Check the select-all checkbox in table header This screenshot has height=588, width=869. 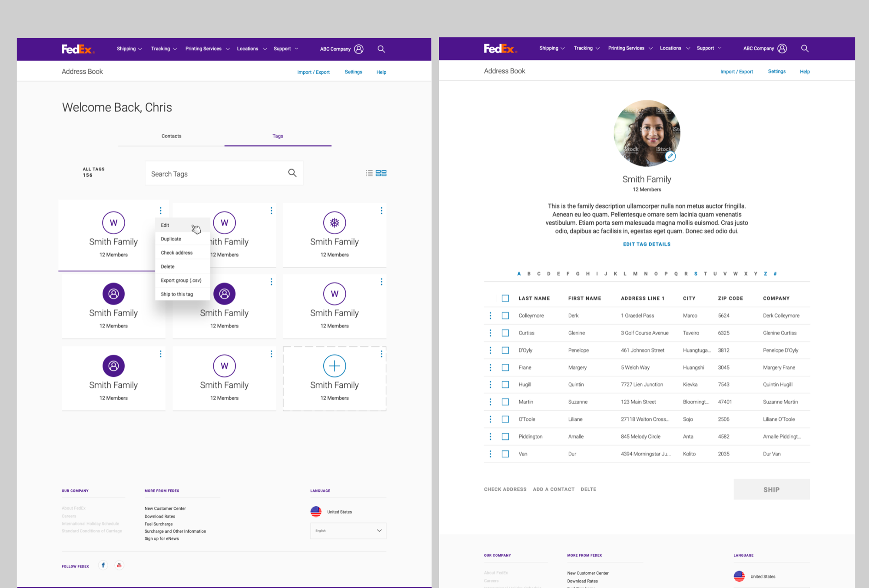[505, 298]
